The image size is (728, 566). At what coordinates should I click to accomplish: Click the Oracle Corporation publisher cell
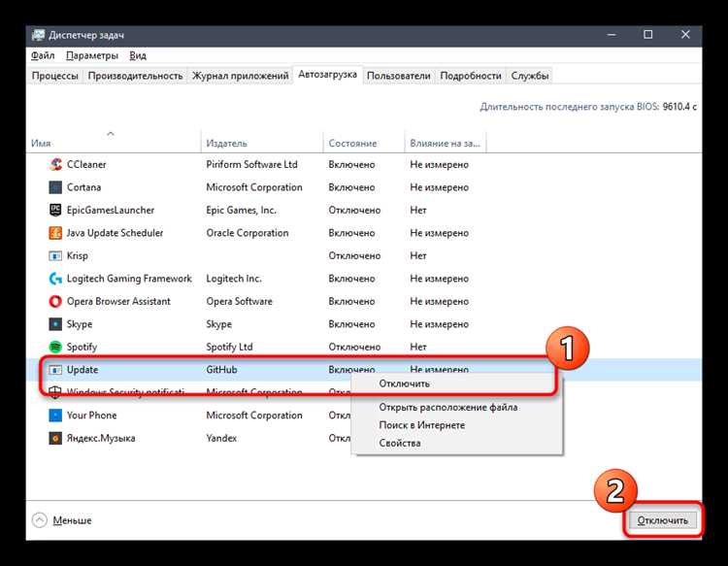247,233
